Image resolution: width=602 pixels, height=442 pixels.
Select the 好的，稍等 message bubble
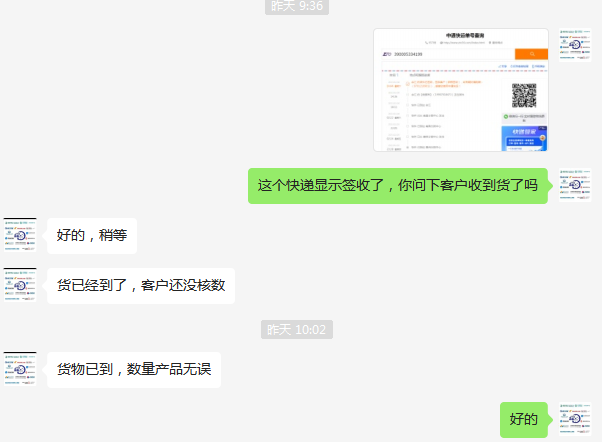click(x=92, y=236)
